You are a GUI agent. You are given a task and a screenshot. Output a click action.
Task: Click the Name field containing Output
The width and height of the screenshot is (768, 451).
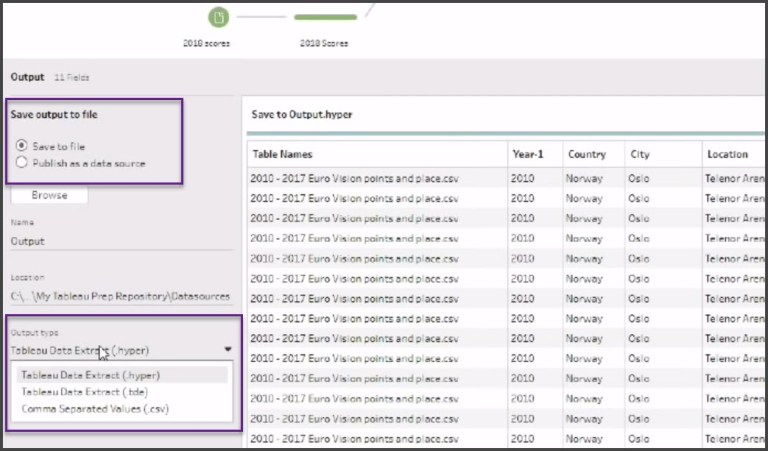(x=121, y=241)
